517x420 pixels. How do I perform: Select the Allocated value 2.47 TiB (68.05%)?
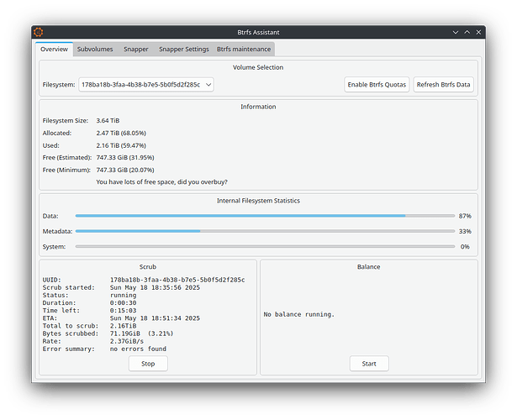click(x=121, y=133)
